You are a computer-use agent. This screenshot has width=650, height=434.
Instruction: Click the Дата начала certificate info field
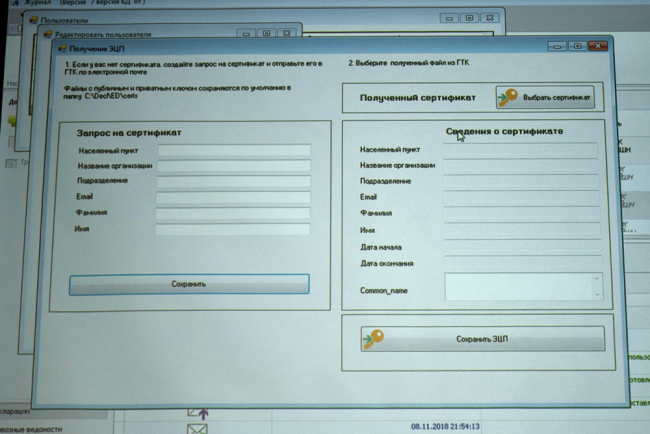[x=520, y=247]
